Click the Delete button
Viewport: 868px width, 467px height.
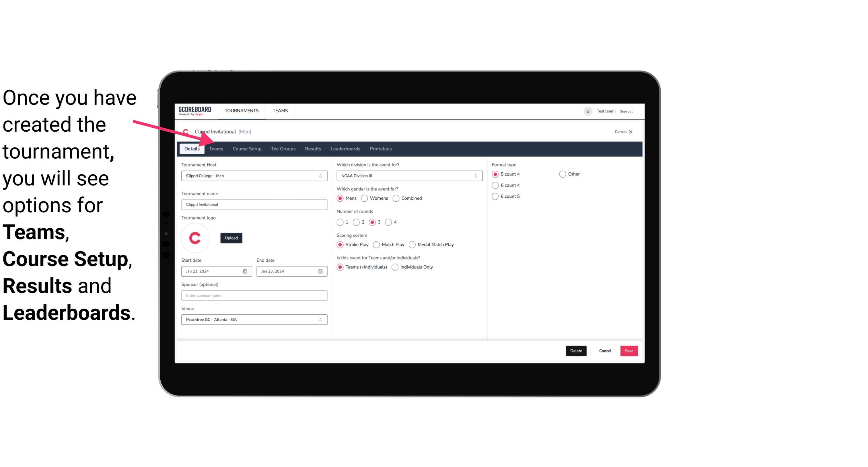click(x=575, y=350)
